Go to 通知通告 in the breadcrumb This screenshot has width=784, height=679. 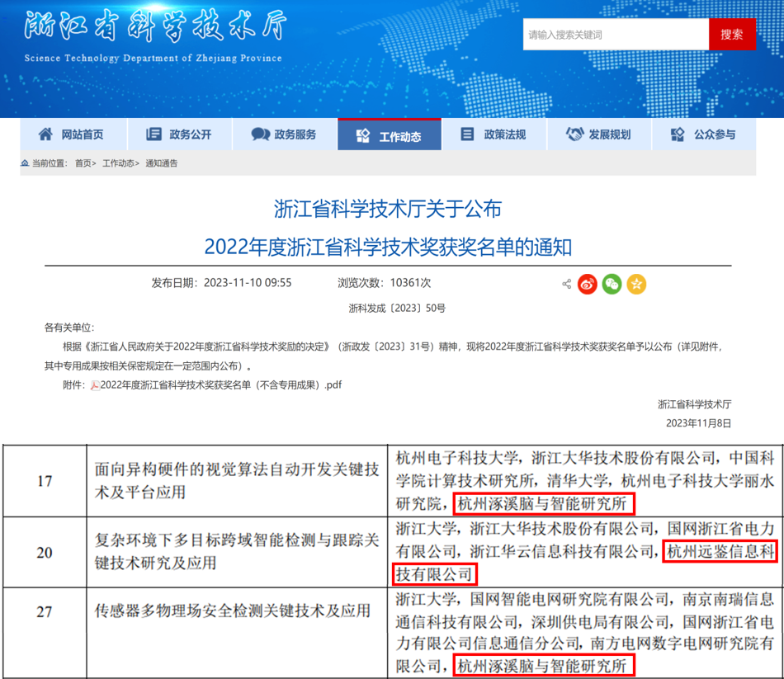(162, 163)
